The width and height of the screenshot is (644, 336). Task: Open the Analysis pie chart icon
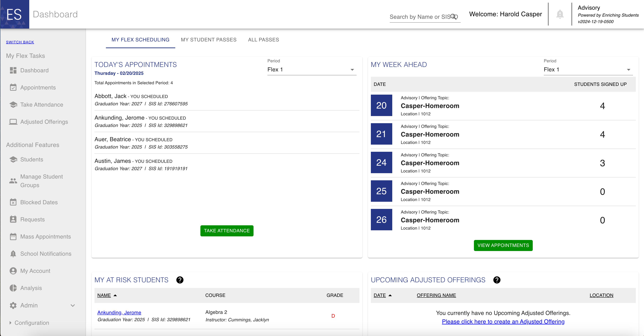pos(13,288)
